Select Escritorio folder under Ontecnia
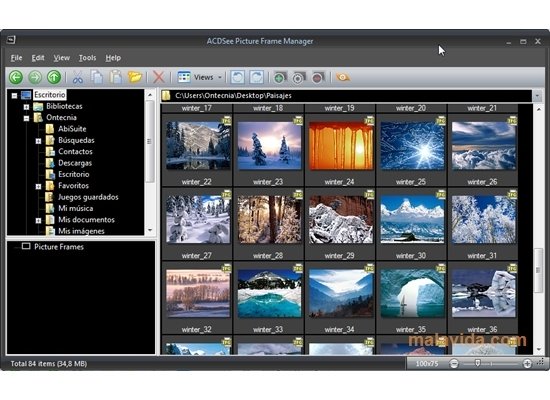The image size is (550, 400). click(x=74, y=174)
